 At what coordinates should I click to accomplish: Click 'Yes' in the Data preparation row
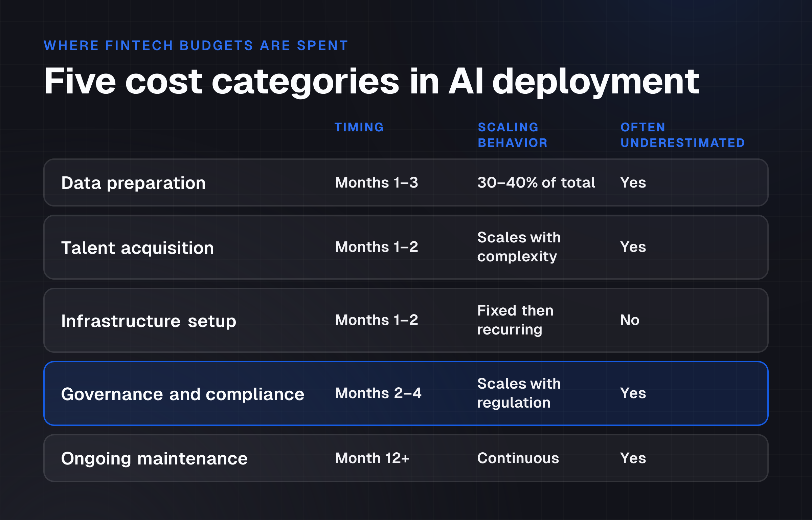pyautogui.click(x=633, y=182)
